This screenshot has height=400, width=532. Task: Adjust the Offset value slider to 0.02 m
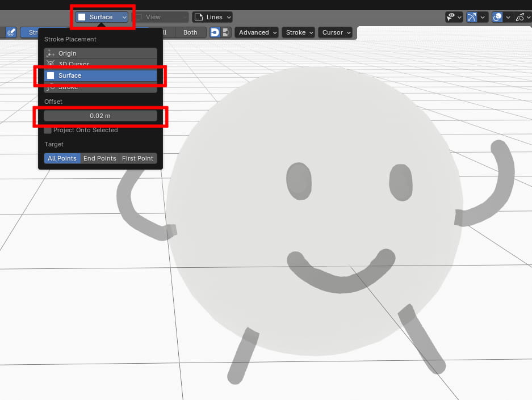(100, 116)
